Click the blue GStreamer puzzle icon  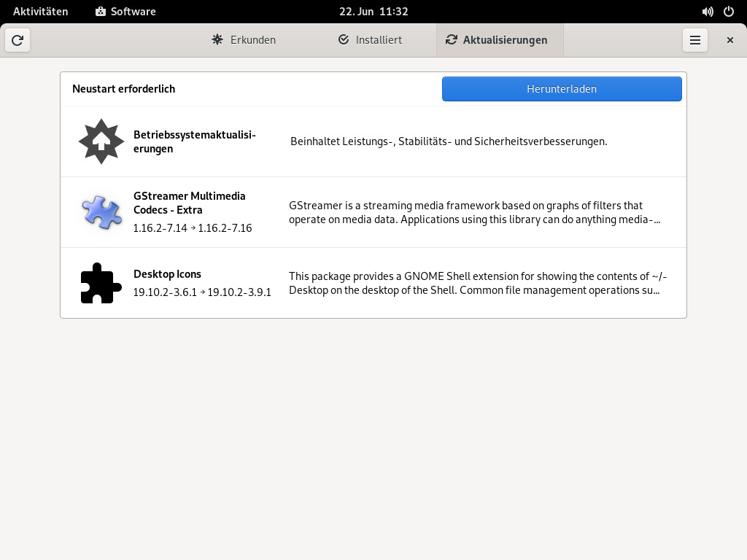101,212
